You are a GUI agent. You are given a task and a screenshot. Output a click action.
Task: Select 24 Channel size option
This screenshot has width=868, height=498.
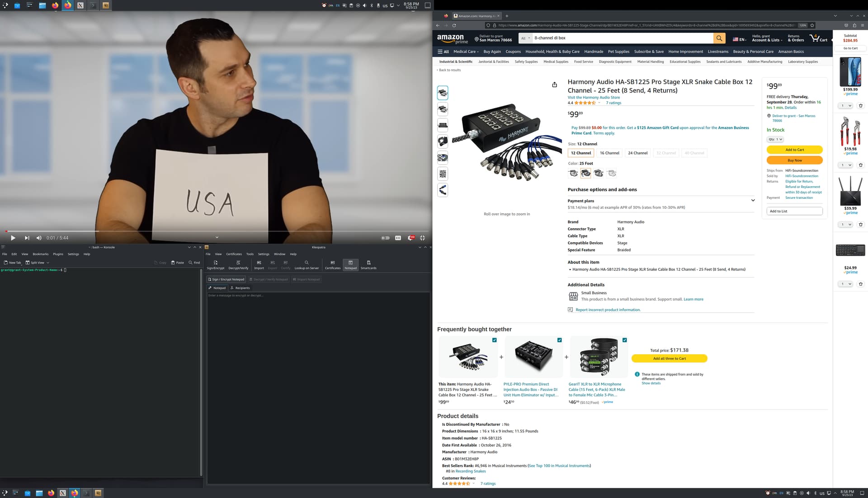[x=637, y=153]
